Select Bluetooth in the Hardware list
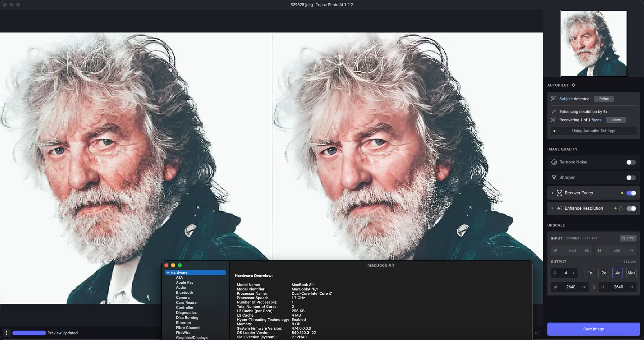This screenshot has height=340, width=644. pos(184,292)
